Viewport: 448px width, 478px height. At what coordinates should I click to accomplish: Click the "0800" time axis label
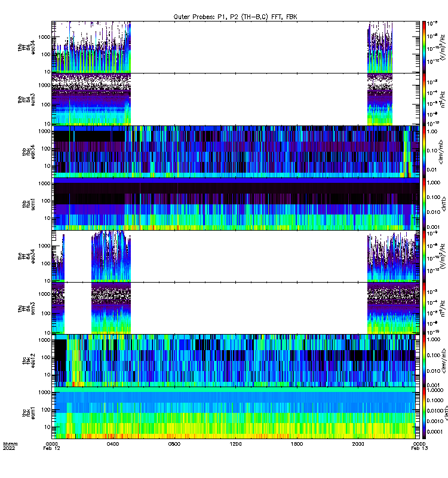174,444
